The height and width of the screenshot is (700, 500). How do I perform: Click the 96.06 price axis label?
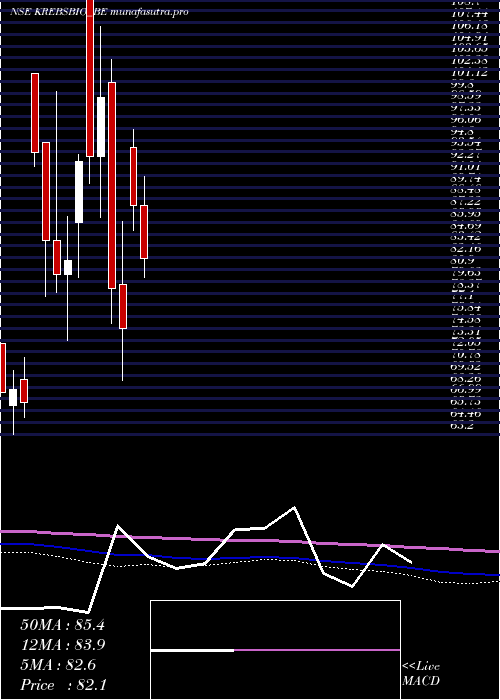click(467, 120)
